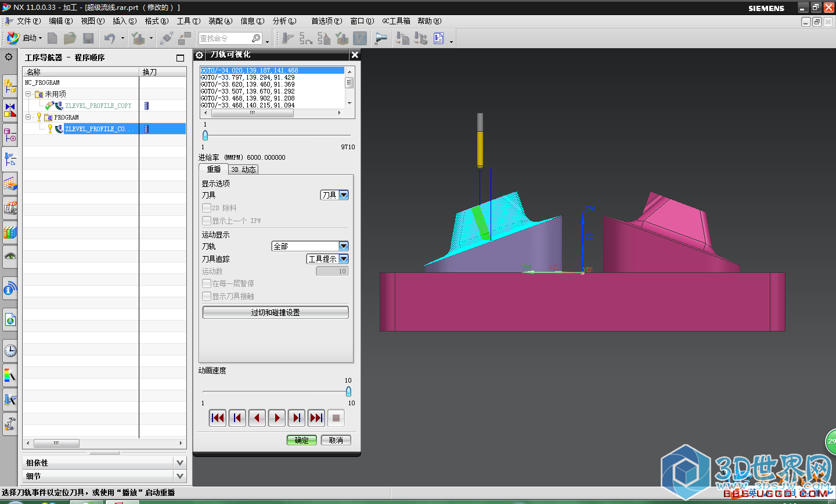
Task: Open the Reuse Library books icon
Action: pyautogui.click(x=10, y=232)
